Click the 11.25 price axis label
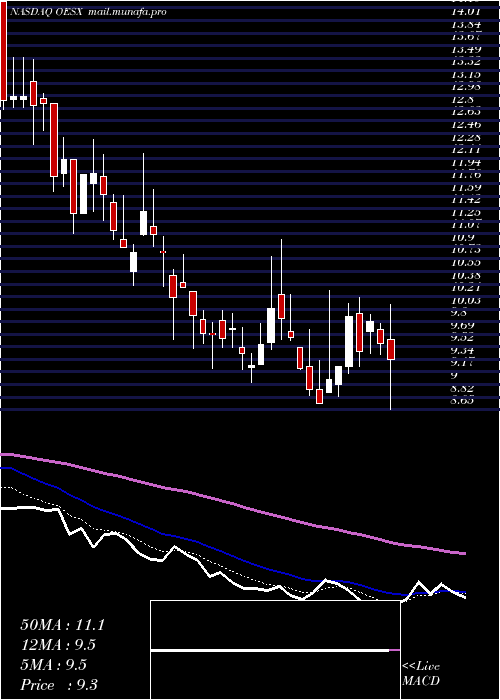This screenshot has height=700, width=500. point(467,212)
